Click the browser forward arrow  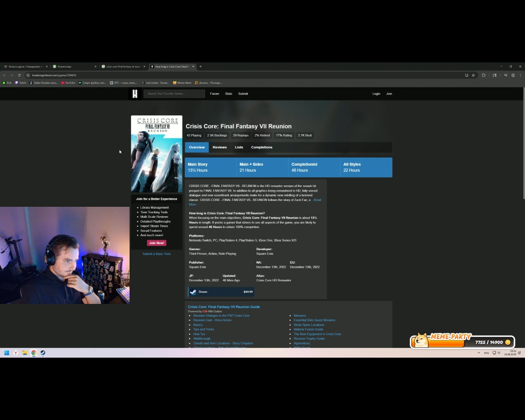12,75
